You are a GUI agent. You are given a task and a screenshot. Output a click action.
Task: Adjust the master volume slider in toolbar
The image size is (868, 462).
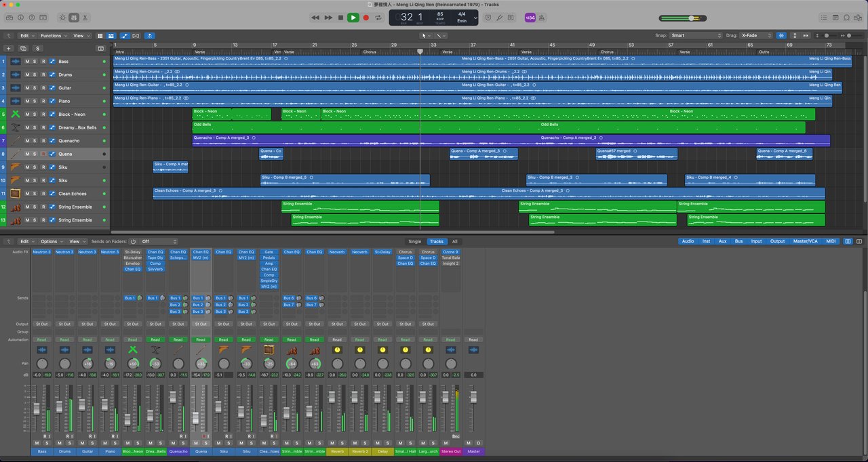pos(682,18)
